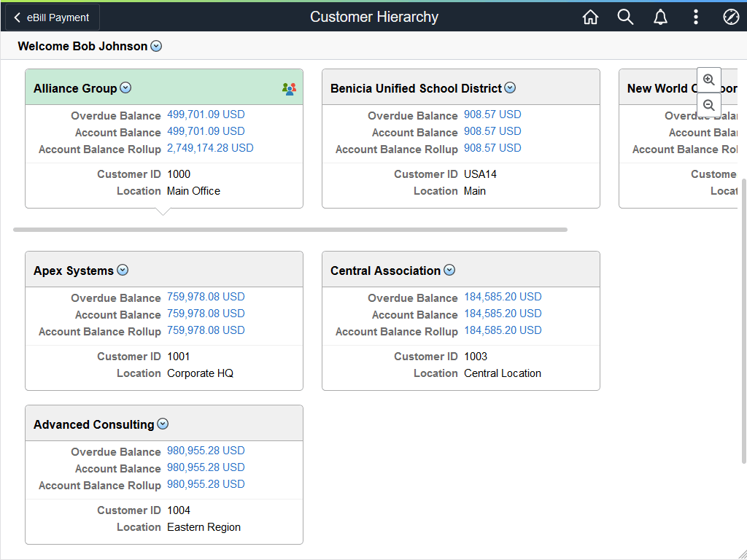747x560 pixels.
Task: Open the Benicia Unified School District dropdown
Action: (x=510, y=87)
